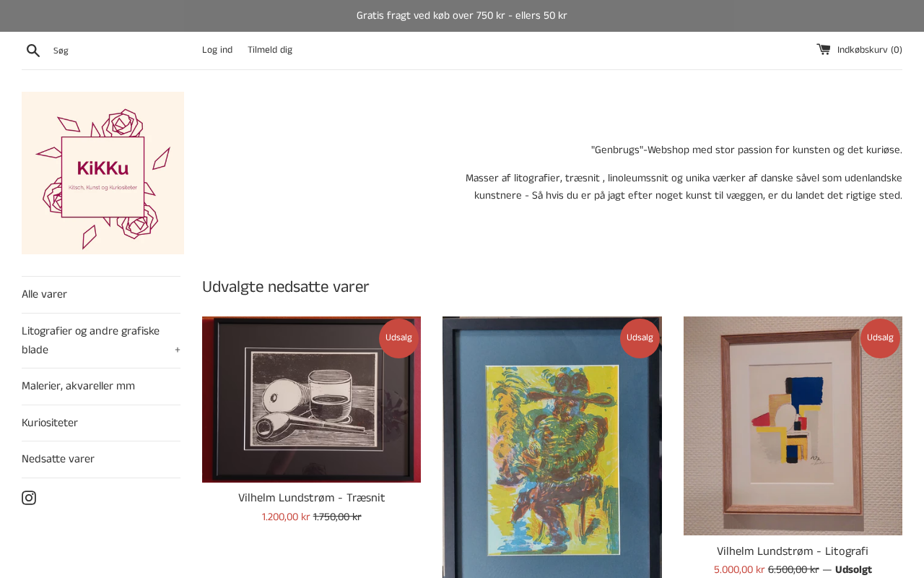This screenshot has height=578, width=924.
Task: Expand Litografier og andre grafiske blade submenu
Action: click(x=178, y=350)
